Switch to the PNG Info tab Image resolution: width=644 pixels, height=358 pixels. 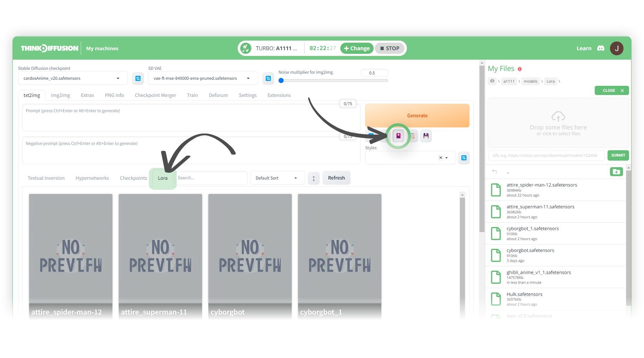click(x=114, y=95)
